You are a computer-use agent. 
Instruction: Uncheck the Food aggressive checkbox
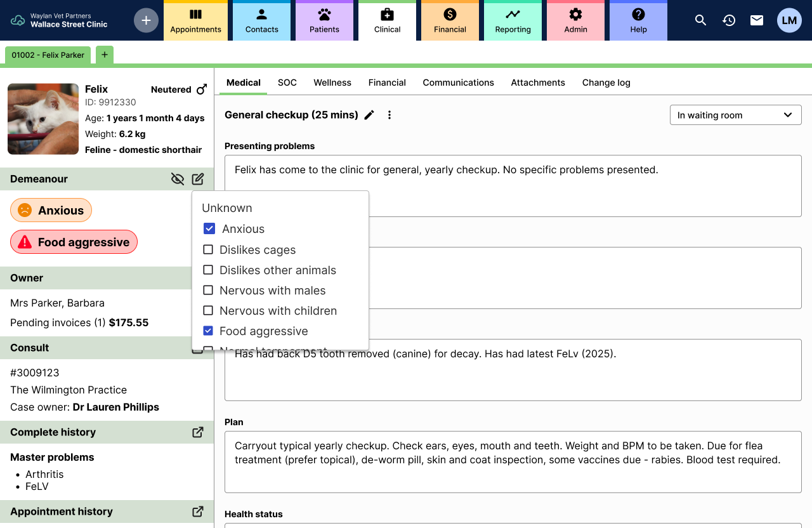[208, 331]
